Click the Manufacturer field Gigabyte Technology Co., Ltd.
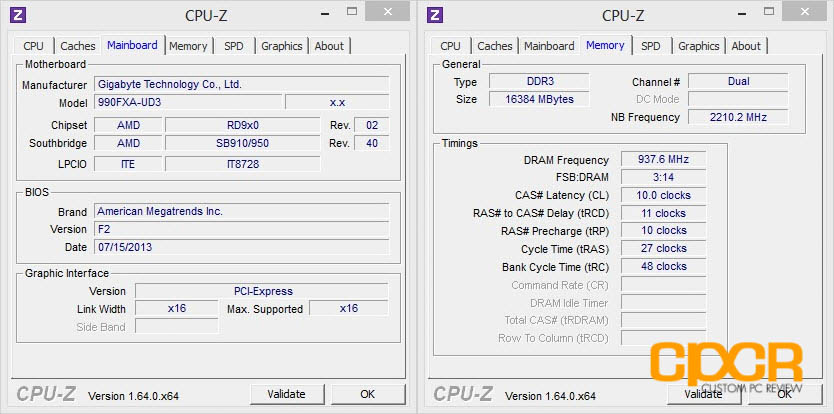Viewport: 834px width, 414px height. [241, 84]
